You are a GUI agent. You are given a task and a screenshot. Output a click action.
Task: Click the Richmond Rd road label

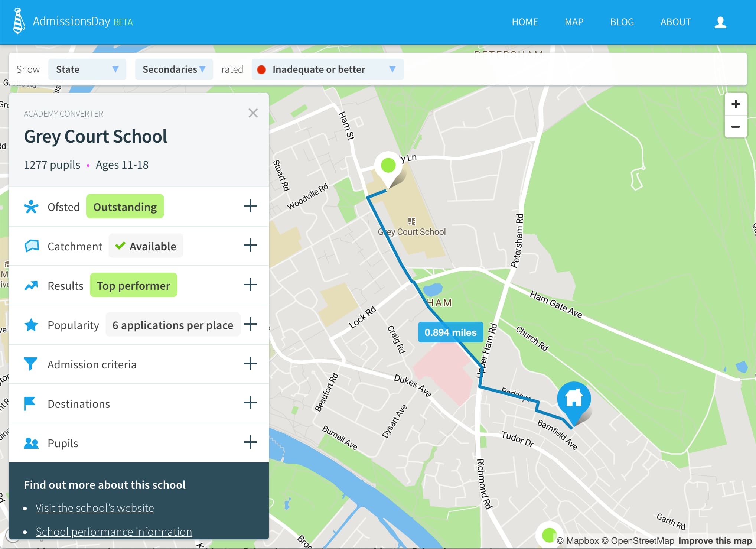click(484, 484)
